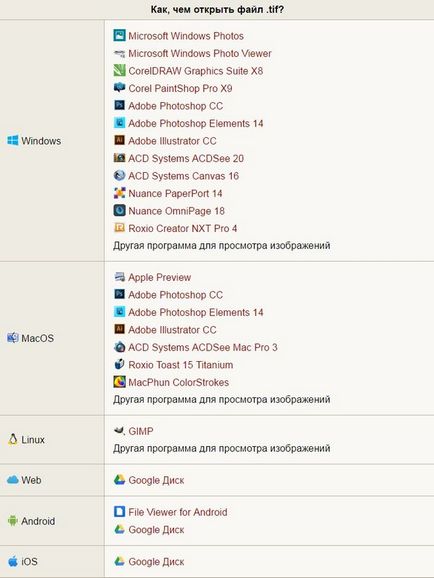Click the Apple Preview icon

click(119, 277)
